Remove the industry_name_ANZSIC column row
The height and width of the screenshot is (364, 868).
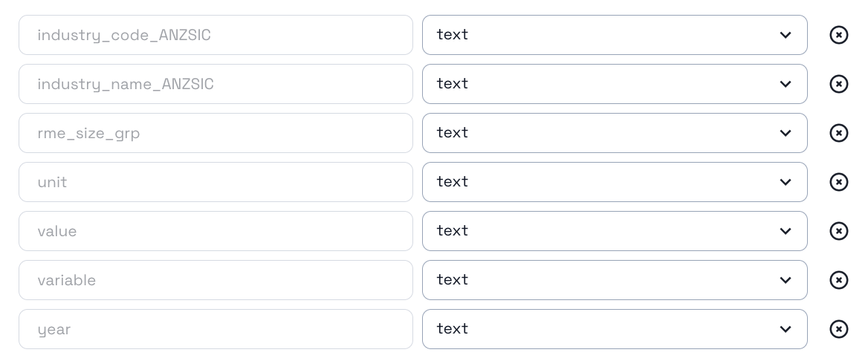click(x=838, y=84)
